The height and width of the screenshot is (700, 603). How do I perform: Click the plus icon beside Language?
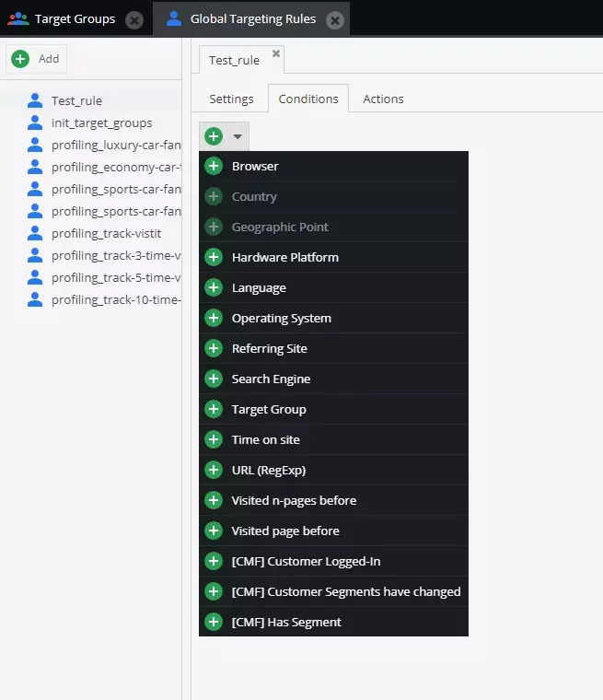(x=214, y=287)
